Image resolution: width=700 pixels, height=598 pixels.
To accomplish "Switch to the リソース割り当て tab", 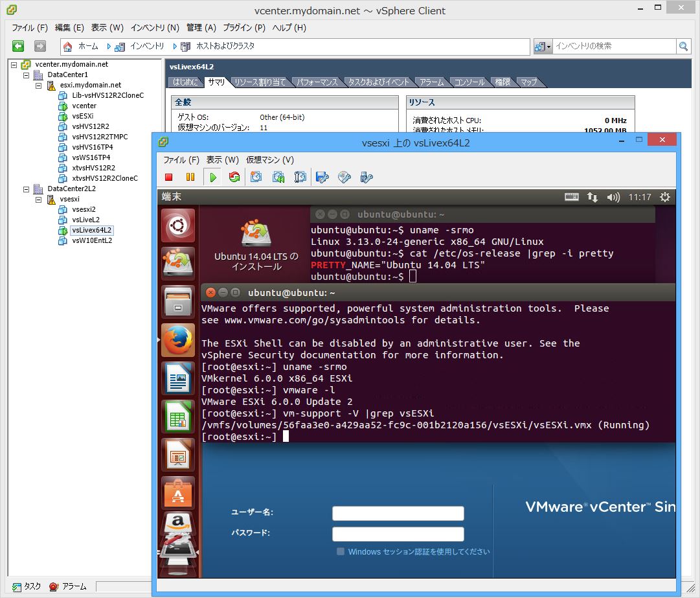I will pyautogui.click(x=260, y=82).
